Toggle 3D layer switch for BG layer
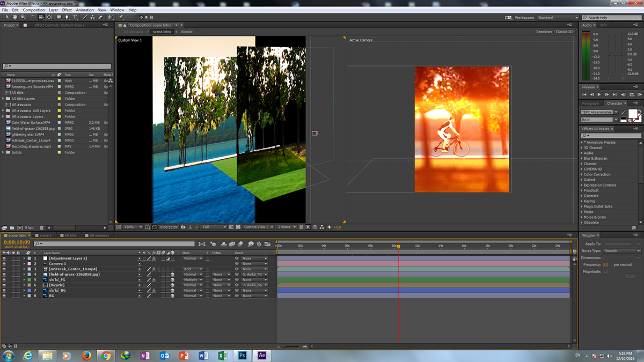This screenshot has height=362, width=644. point(173,296)
